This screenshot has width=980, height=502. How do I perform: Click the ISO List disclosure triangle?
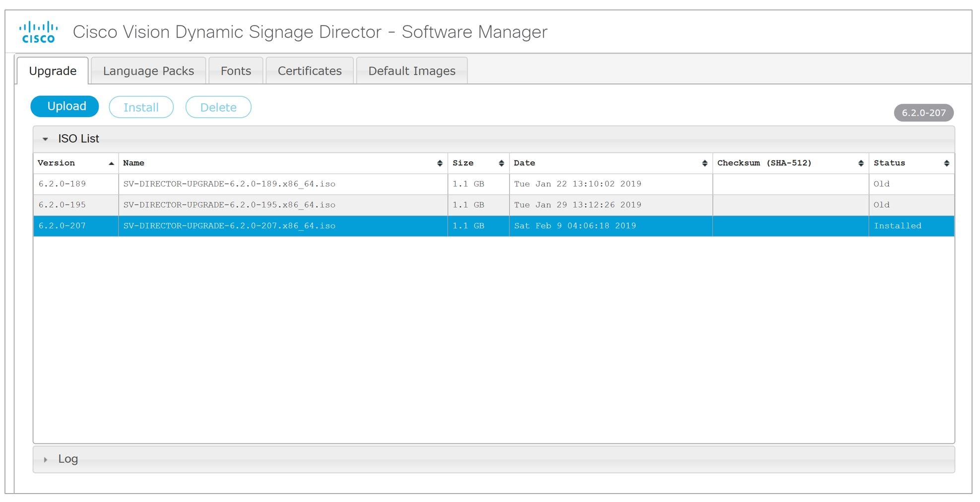click(x=46, y=139)
